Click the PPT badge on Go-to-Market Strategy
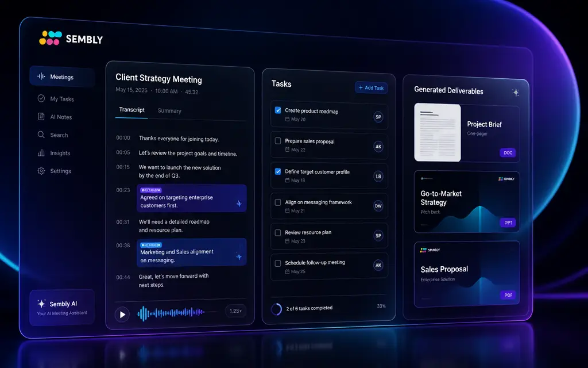This screenshot has width=588, height=368. pyautogui.click(x=508, y=223)
